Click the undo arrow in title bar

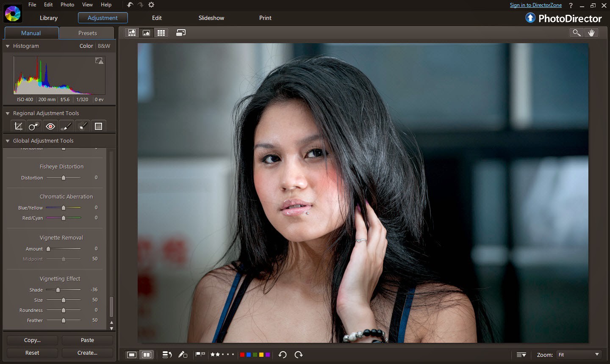point(130,5)
